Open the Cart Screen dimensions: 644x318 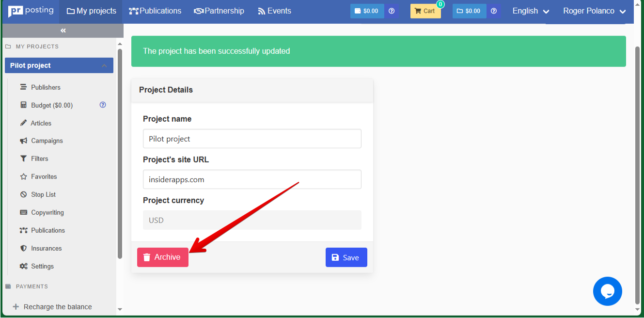pos(425,11)
